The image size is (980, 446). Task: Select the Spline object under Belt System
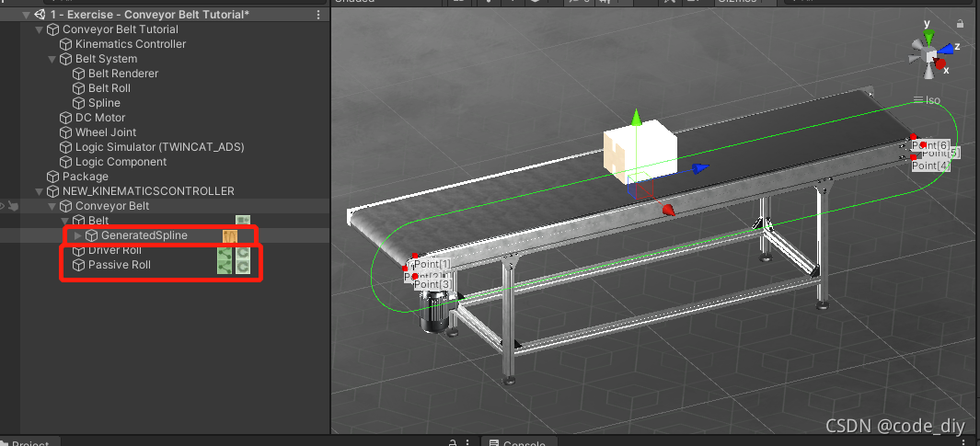(104, 103)
